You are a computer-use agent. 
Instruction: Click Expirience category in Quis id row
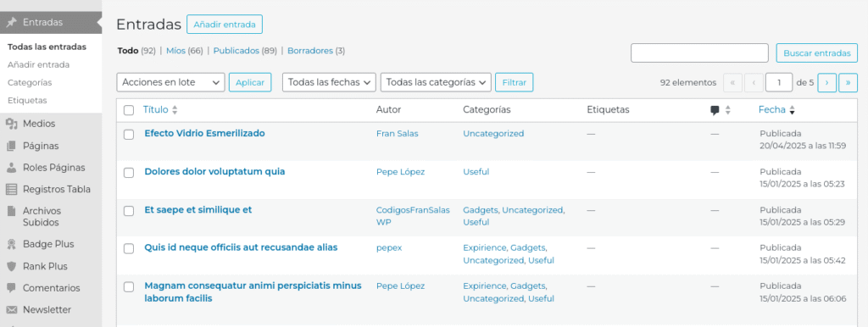coord(484,247)
